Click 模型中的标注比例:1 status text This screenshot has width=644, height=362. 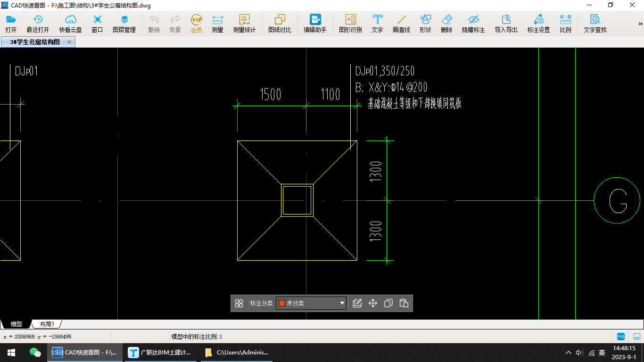[x=197, y=337]
